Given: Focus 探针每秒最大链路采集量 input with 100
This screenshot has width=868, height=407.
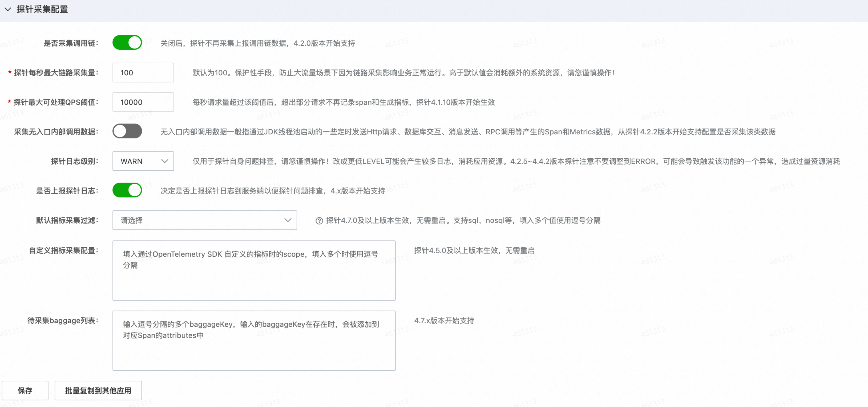Looking at the screenshot, I should (143, 73).
